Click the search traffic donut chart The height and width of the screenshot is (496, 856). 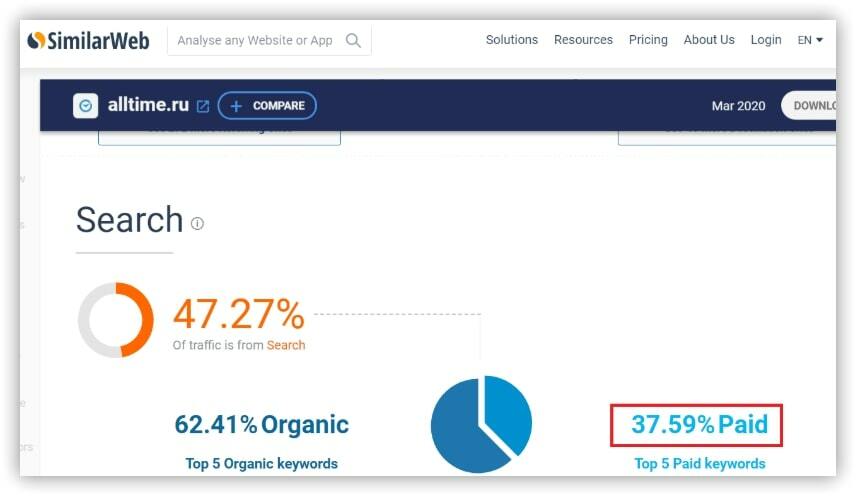[x=116, y=320]
